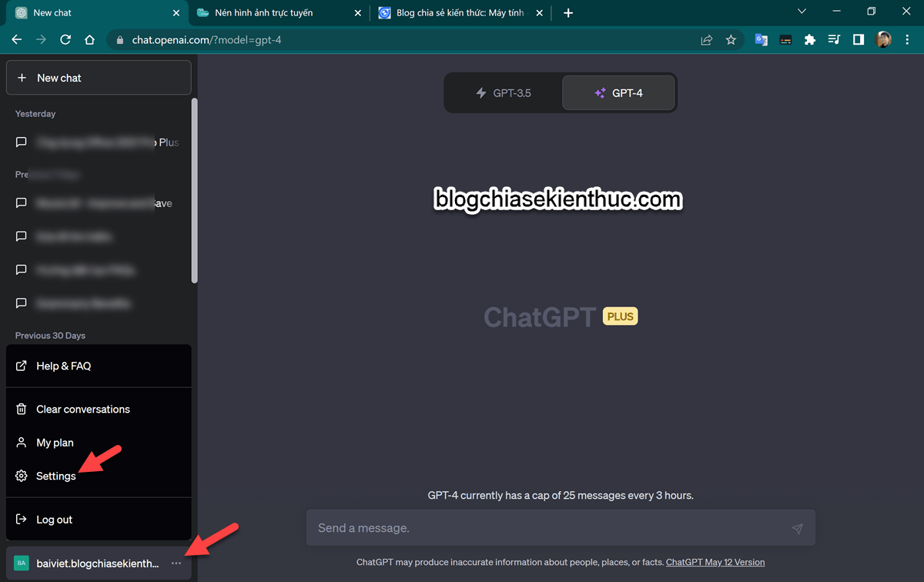Viewport: 924px width, 582px height.
Task: Open the tab search chevron in title bar
Action: click(802, 12)
